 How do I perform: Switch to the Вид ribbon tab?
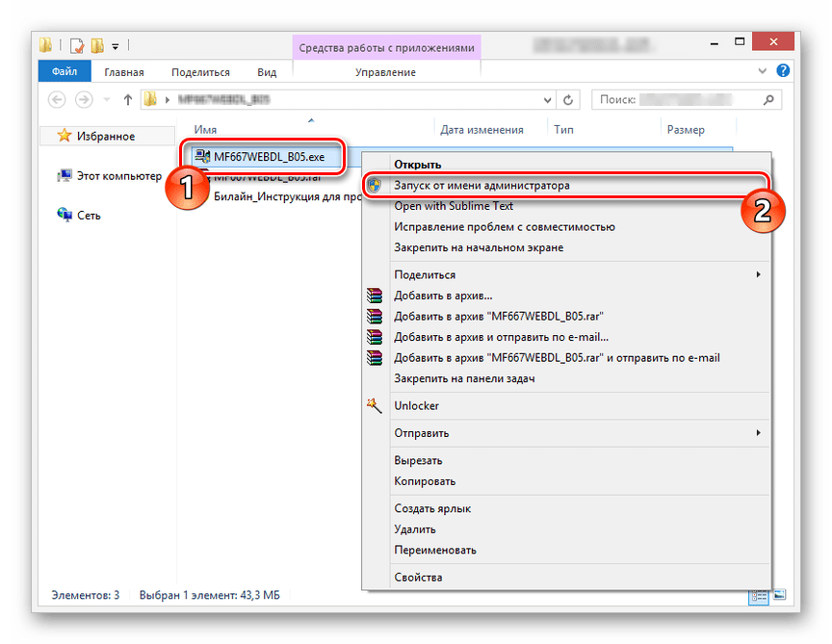tap(267, 72)
